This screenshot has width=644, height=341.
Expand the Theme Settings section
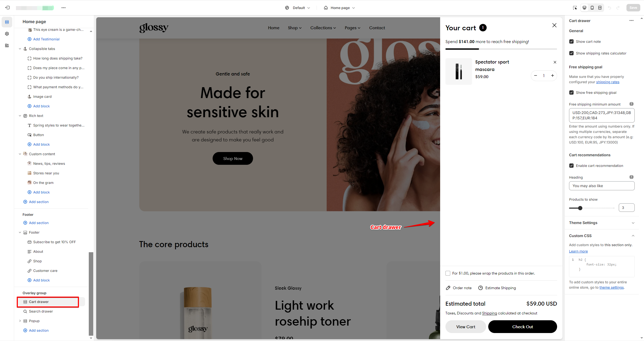[x=602, y=223]
